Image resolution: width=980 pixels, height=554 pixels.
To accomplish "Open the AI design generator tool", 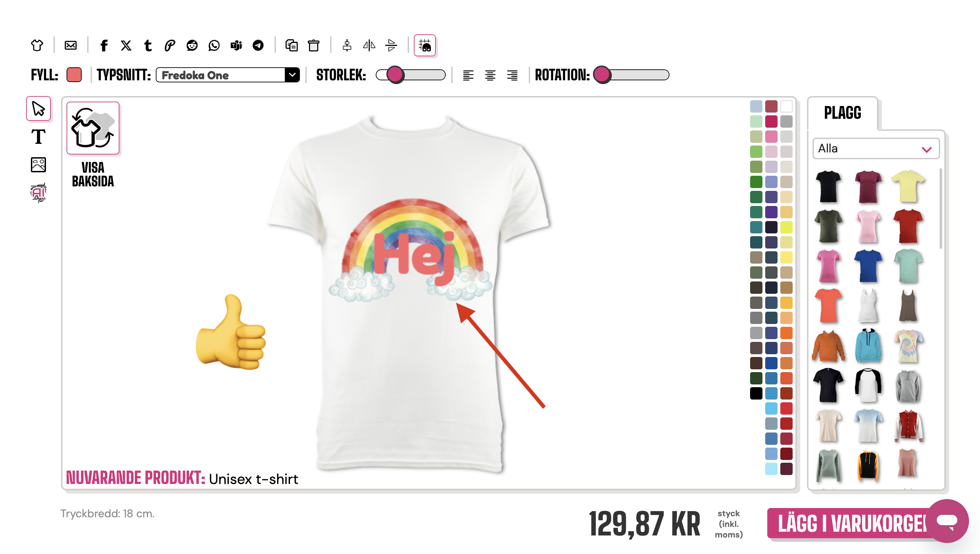I will [x=38, y=193].
